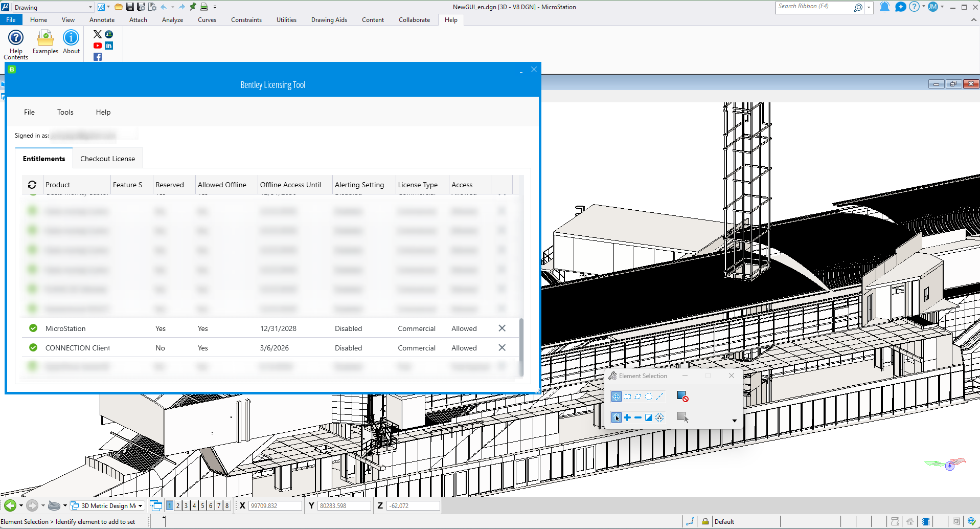The height and width of the screenshot is (529, 980).
Task: Toggle view number 5 on
Action: click(202, 505)
